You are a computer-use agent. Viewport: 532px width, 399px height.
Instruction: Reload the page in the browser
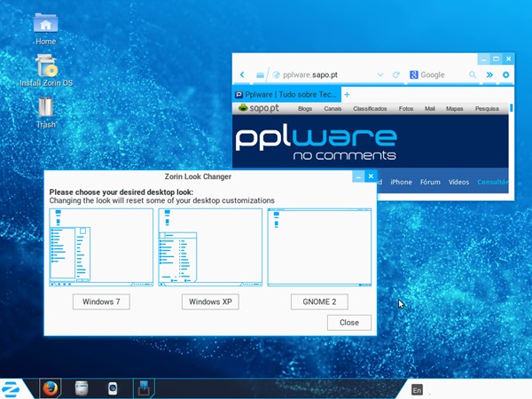pyautogui.click(x=395, y=74)
